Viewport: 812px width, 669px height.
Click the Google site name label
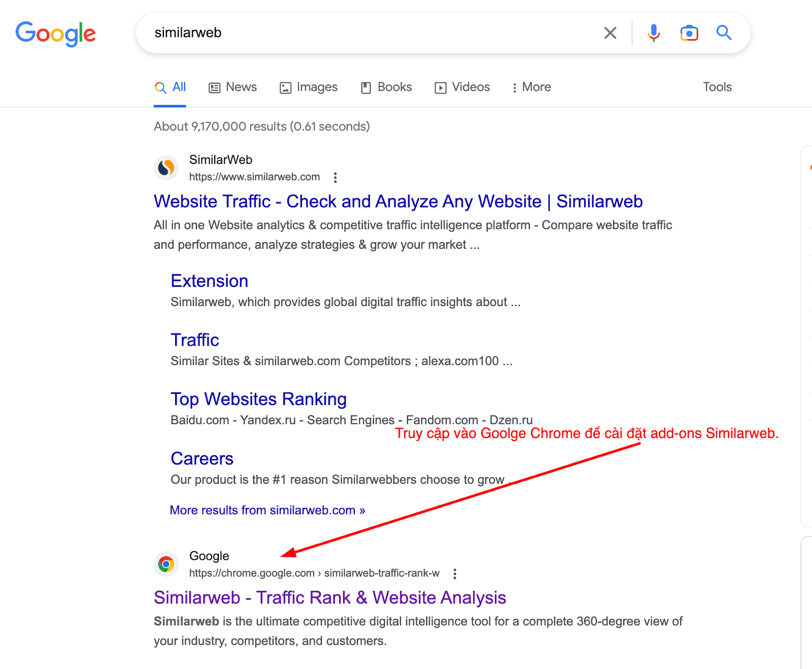209,556
